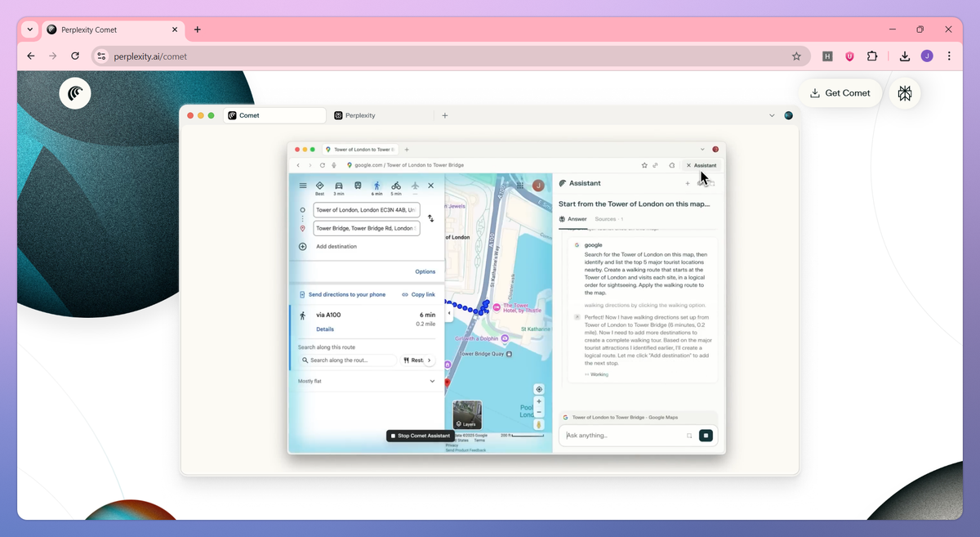Open the Google Maps hamburger menu
980x537 pixels.
click(x=303, y=186)
